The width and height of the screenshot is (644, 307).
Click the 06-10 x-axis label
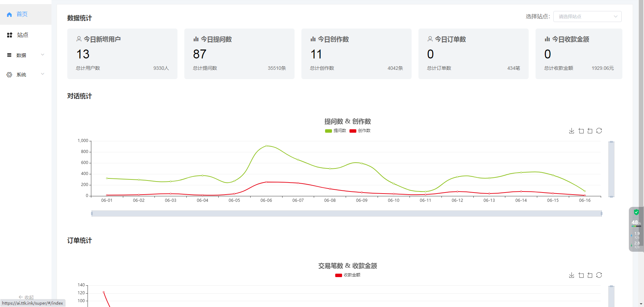point(393,200)
